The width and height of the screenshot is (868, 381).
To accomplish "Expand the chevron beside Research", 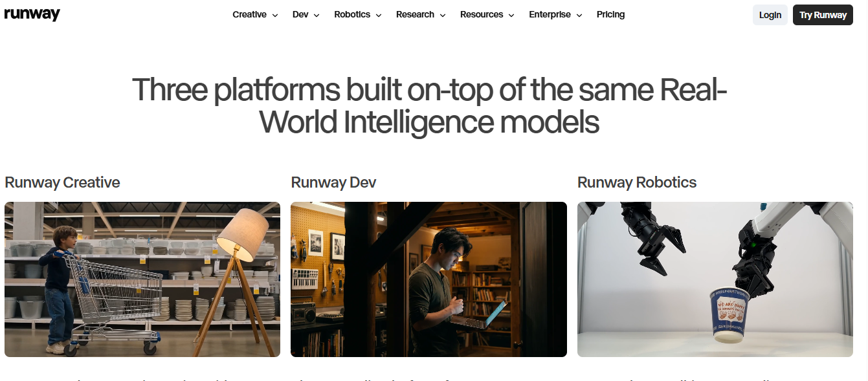I will (443, 15).
